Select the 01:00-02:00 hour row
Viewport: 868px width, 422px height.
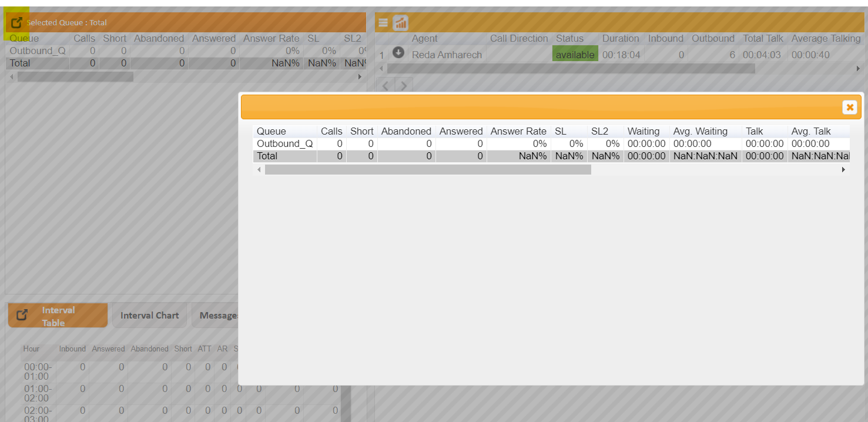coord(38,393)
